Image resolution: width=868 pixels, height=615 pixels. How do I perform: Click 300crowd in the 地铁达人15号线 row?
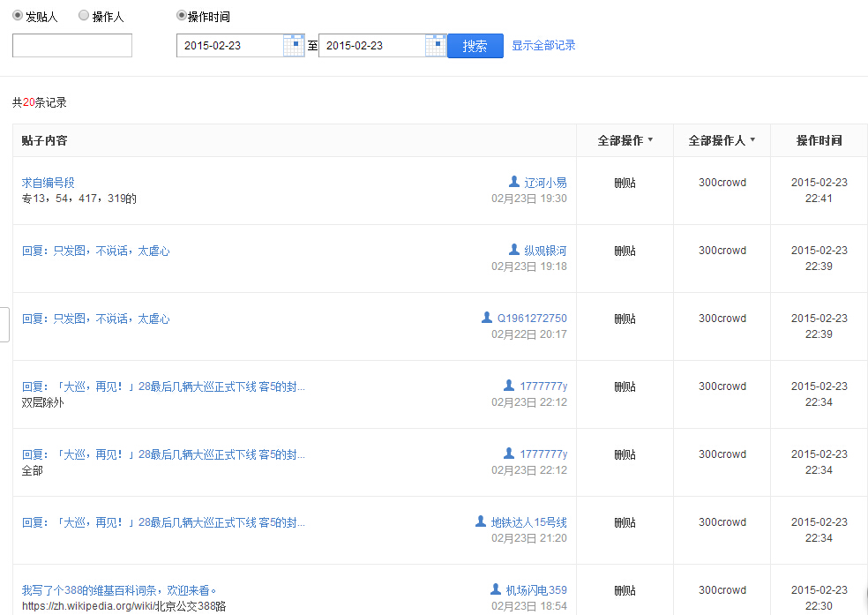tap(722, 522)
